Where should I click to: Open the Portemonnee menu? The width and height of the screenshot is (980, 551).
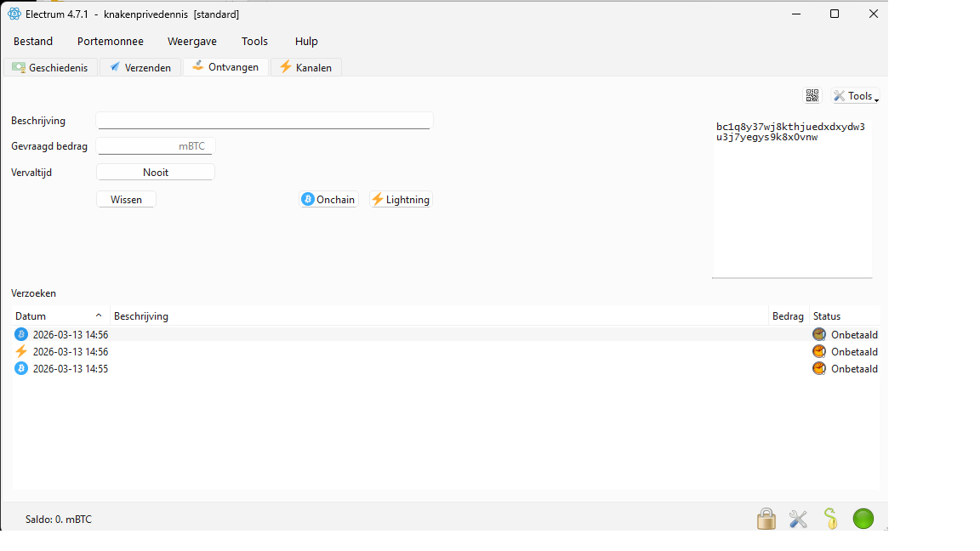tap(110, 41)
